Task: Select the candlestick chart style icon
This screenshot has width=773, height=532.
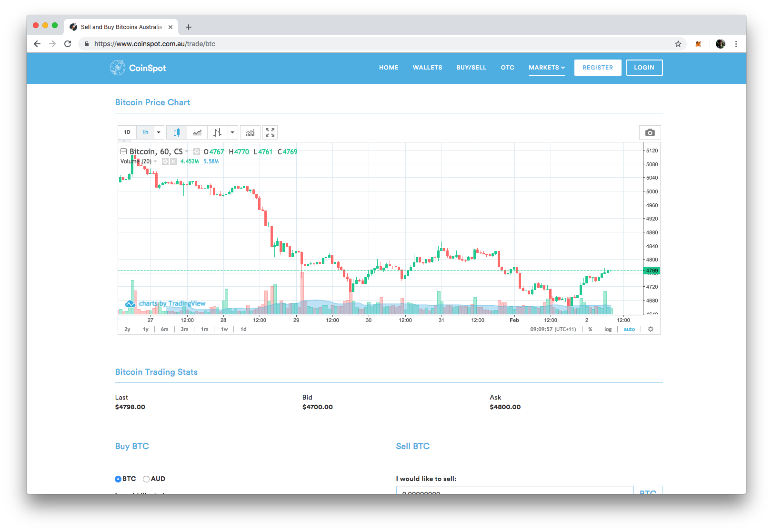Action: click(x=177, y=132)
